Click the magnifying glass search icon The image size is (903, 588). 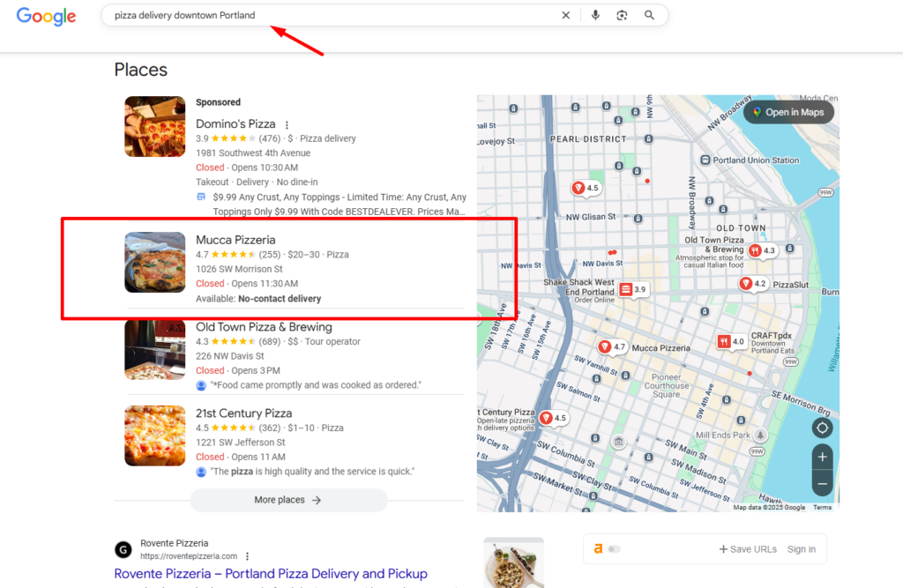click(649, 15)
